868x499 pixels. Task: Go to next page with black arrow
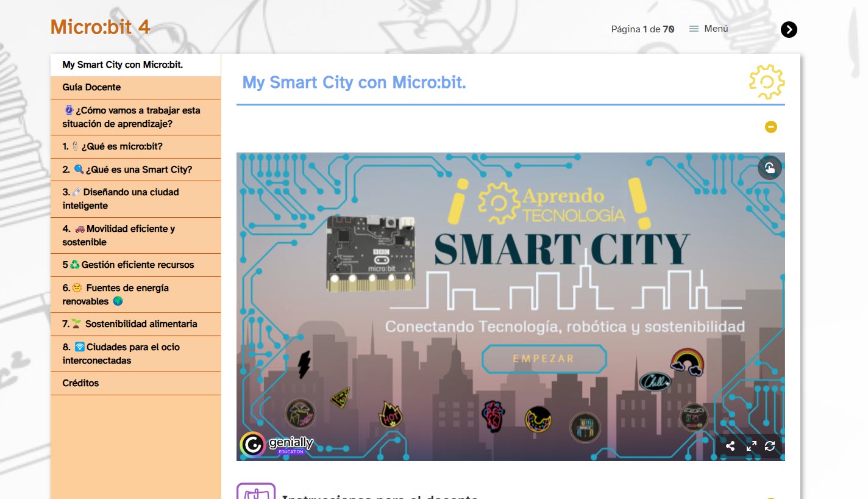[789, 29]
